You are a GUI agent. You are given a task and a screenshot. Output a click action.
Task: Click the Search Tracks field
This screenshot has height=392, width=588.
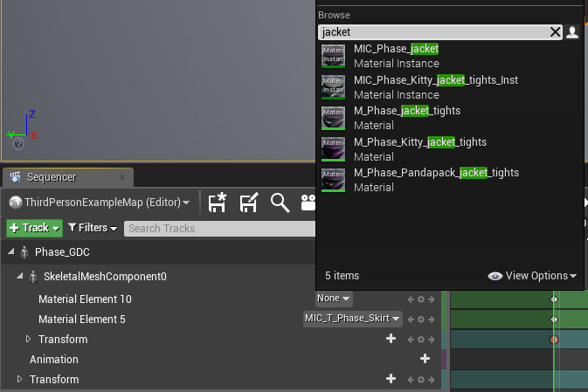(218, 228)
